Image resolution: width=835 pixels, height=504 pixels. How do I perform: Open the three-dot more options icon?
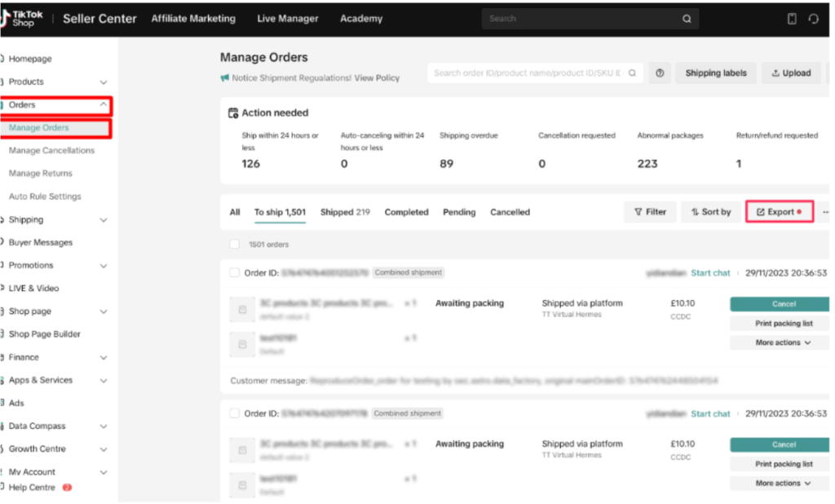click(825, 212)
